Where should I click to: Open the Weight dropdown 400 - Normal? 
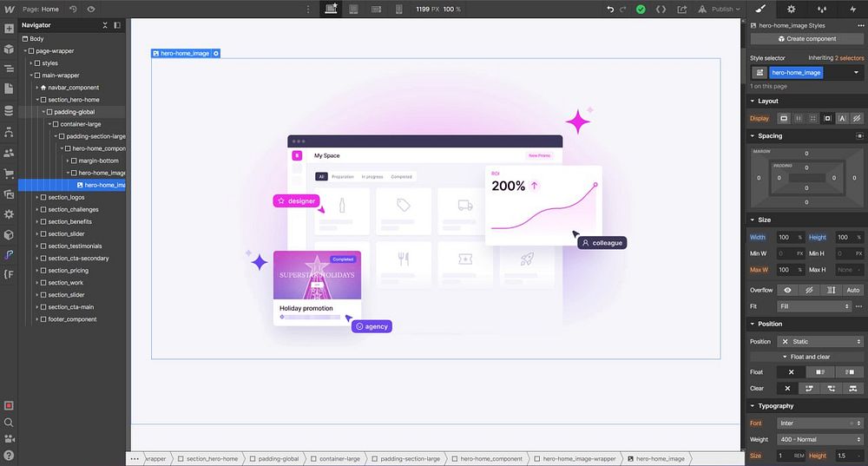(820, 439)
